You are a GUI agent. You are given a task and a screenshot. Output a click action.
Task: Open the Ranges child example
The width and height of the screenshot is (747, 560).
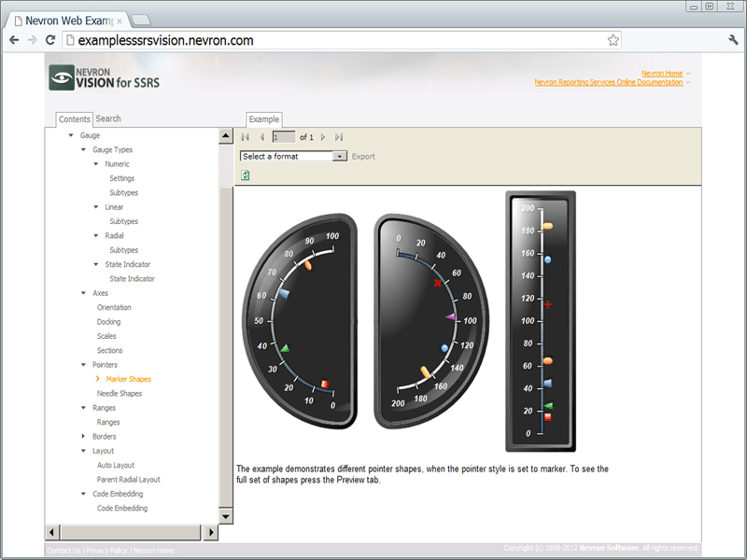click(x=108, y=422)
